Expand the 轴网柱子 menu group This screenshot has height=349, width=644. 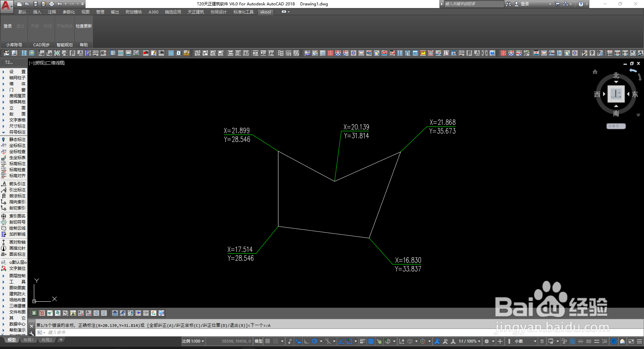click(x=14, y=78)
